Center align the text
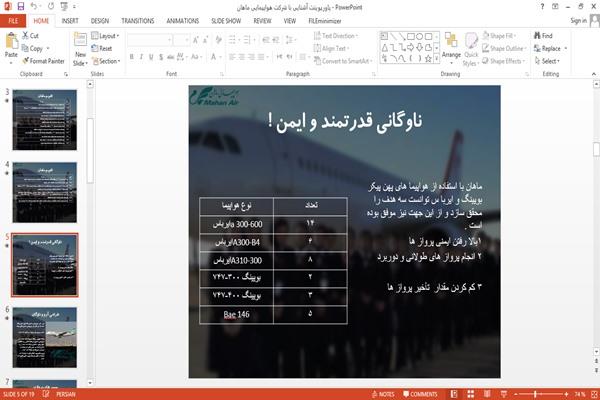 [x=242, y=57]
